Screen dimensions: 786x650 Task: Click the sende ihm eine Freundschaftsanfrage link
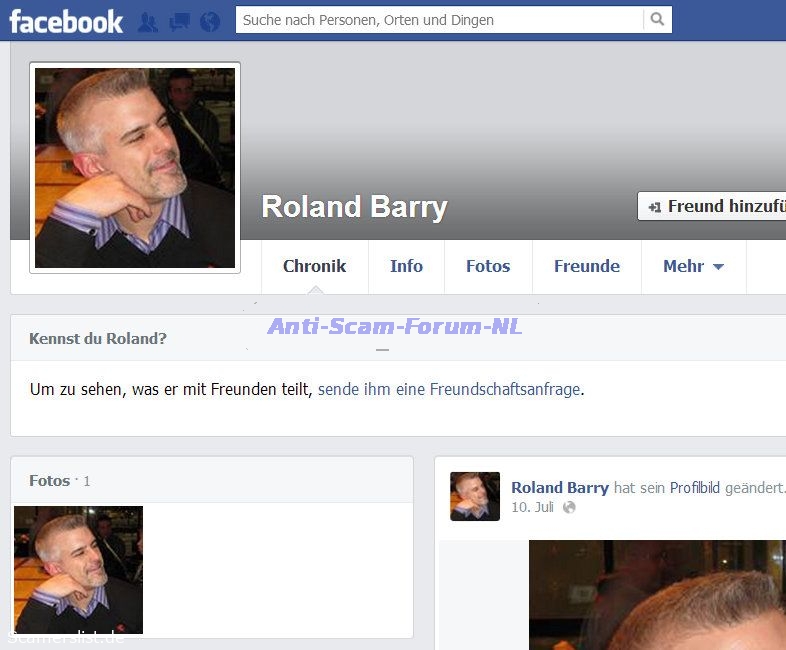tap(449, 390)
